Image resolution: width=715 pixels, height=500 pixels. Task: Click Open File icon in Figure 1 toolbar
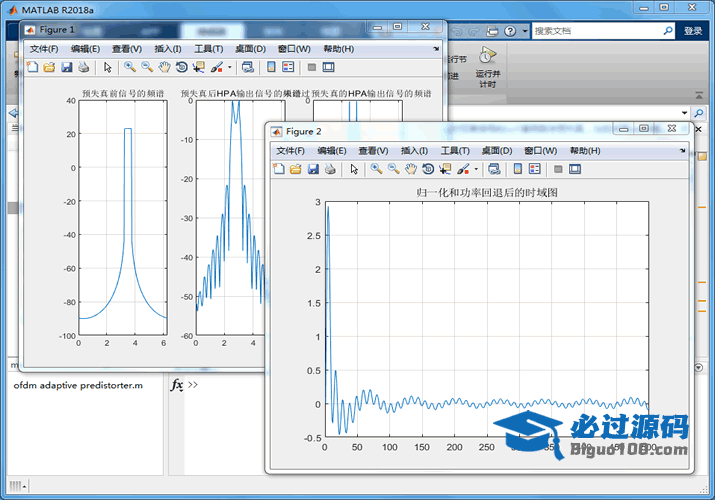[x=49, y=67]
